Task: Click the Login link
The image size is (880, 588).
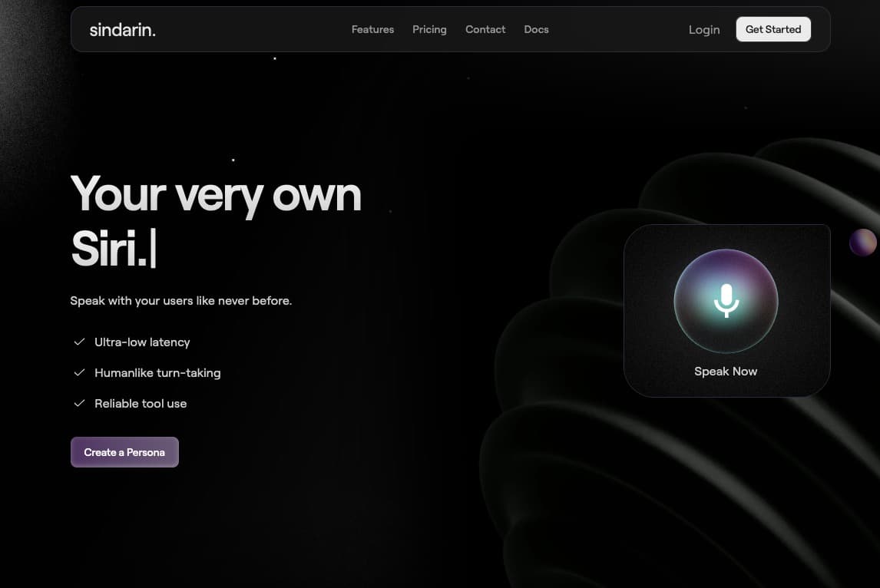Action: point(704,30)
